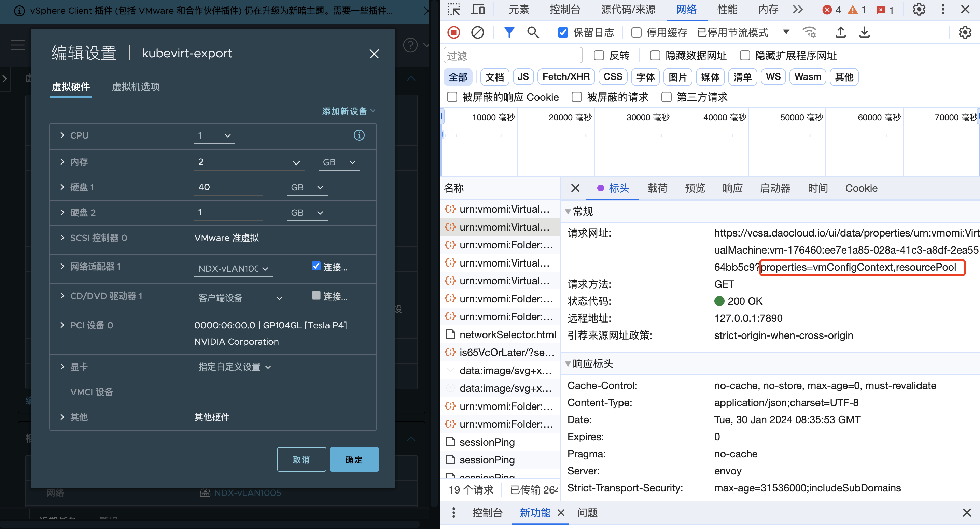Open network search with the magnifier icon
980x529 pixels.
tap(533, 32)
